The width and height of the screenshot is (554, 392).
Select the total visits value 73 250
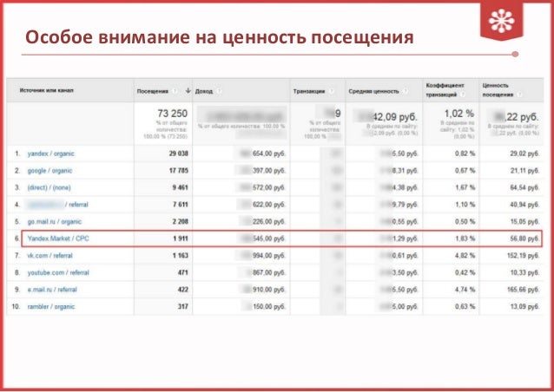pos(173,114)
